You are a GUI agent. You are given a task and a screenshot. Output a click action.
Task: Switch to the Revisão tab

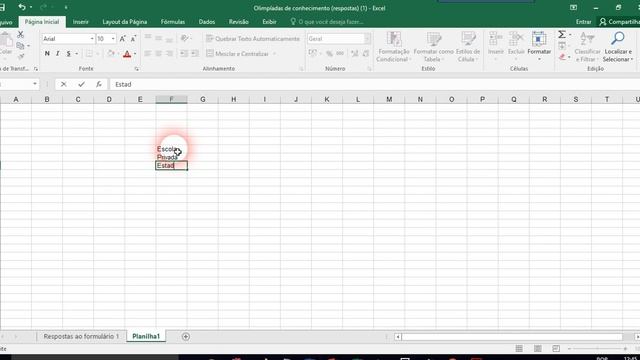[239, 22]
